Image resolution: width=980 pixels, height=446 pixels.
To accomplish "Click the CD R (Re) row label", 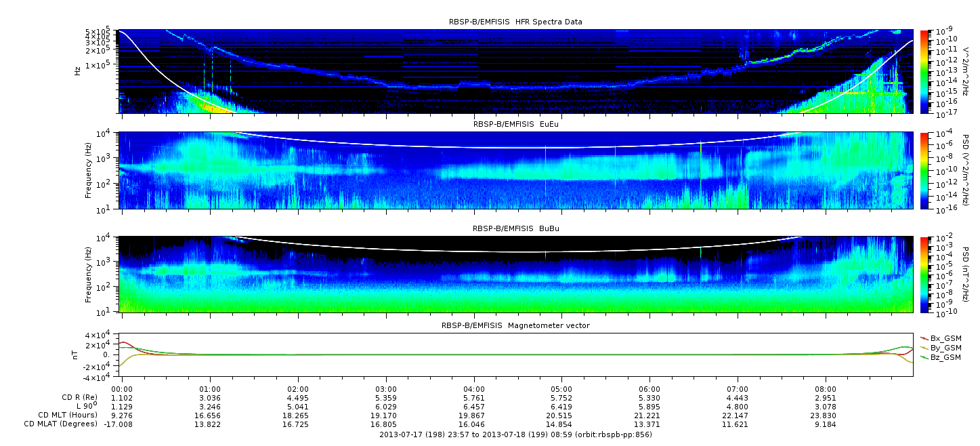I will pyautogui.click(x=75, y=398).
